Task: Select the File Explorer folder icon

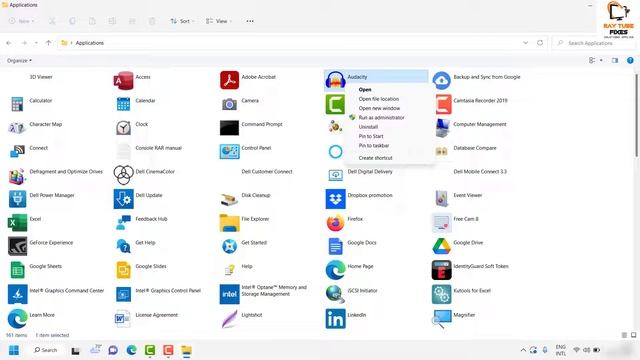Action: point(229,223)
